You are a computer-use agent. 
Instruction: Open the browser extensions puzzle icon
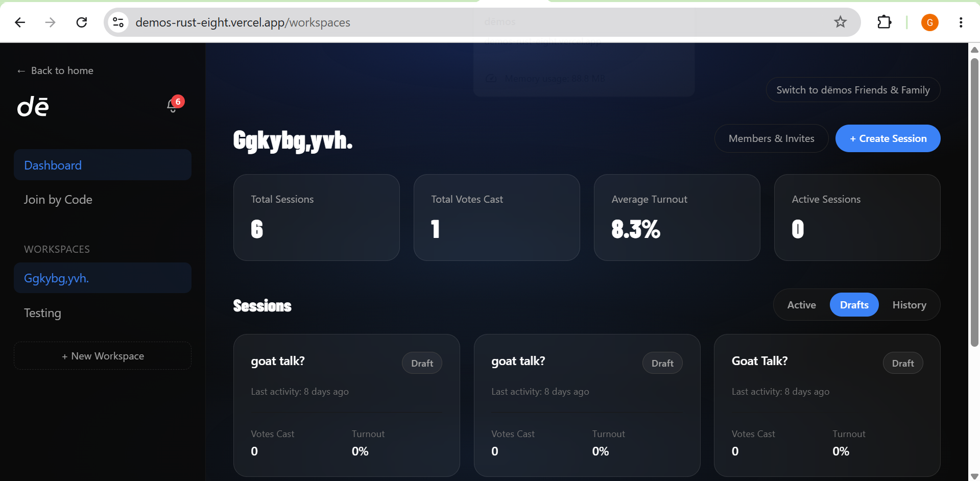[x=884, y=22]
